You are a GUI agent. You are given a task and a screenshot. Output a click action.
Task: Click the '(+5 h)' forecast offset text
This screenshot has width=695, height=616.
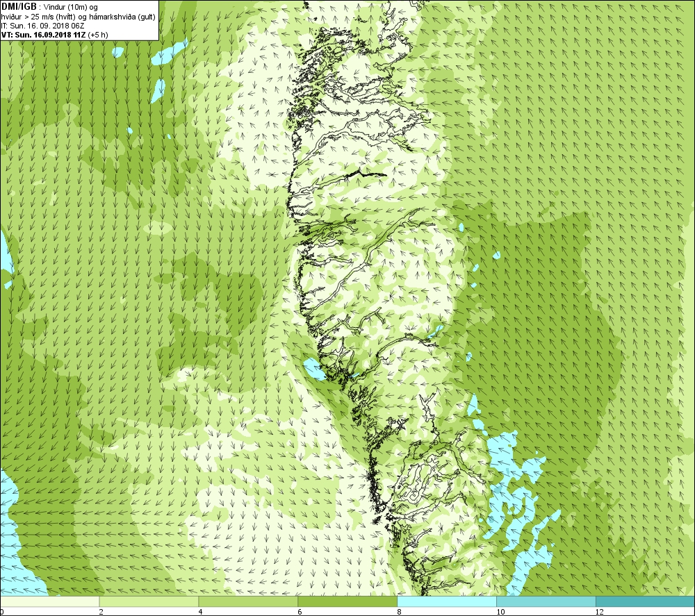[x=98, y=35]
